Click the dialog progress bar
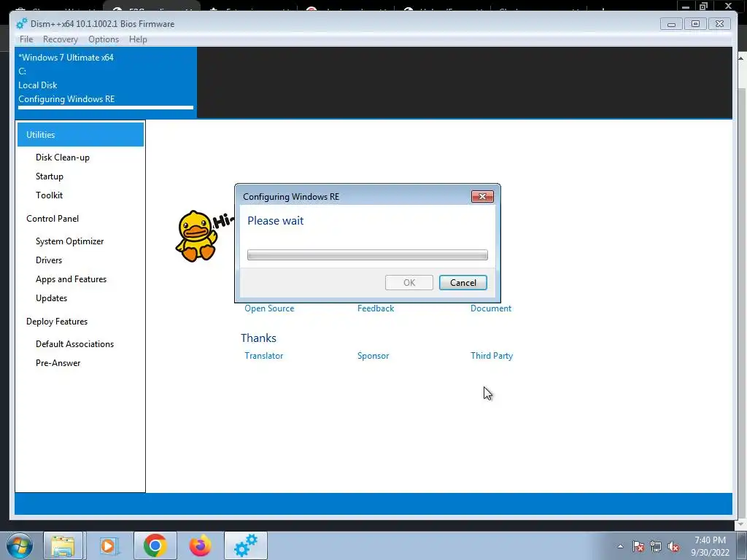Viewport: 747px width, 560px height. (x=368, y=254)
